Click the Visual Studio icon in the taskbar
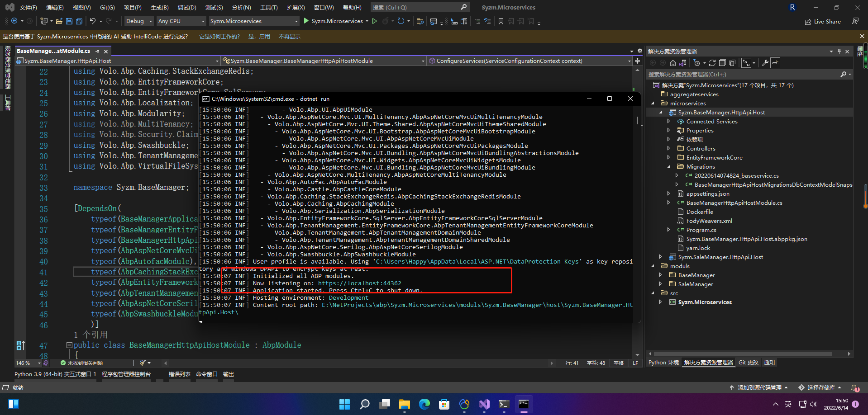 (x=484, y=404)
